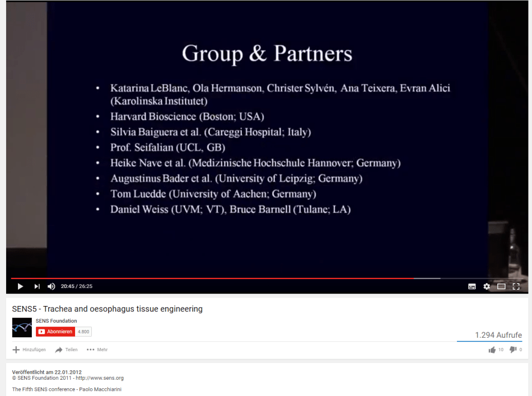Click the 20:45 / 26:25 time display
This screenshot has height=396, width=532.
pyautogui.click(x=77, y=286)
